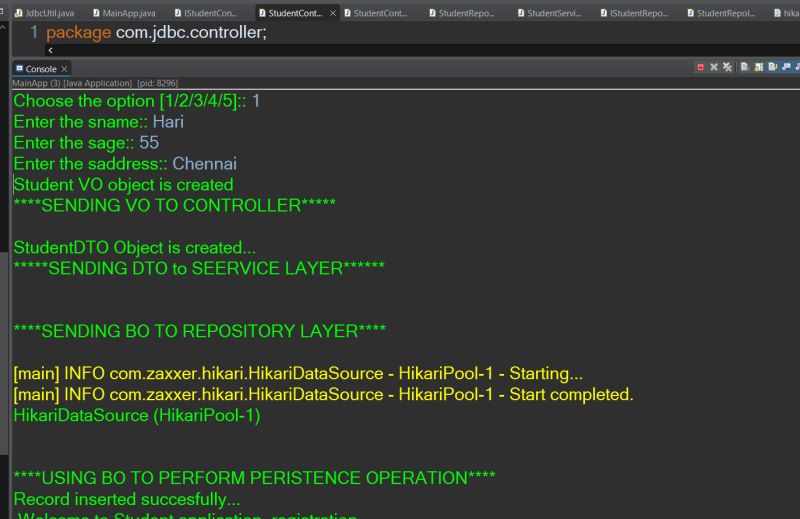Clear the console output
This screenshot has width=800, height=519.
click(745, 68)
